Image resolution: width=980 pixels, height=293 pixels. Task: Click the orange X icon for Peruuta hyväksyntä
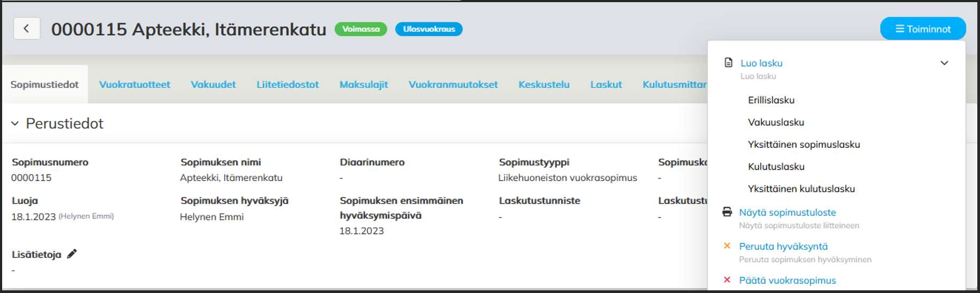(x=727, y=246)
